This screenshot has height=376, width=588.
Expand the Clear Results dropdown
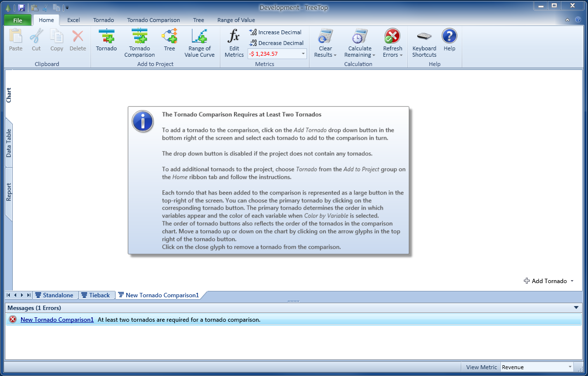click(326, 55)
